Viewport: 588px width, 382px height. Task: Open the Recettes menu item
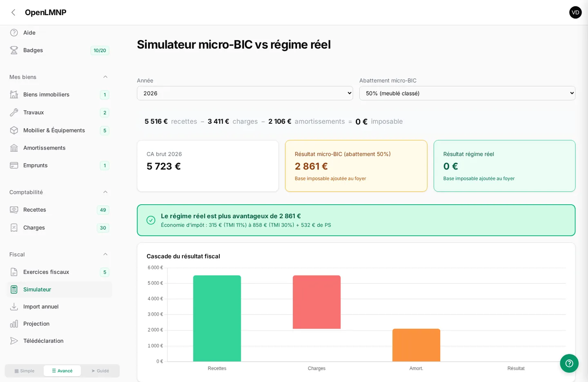[59, 210]
